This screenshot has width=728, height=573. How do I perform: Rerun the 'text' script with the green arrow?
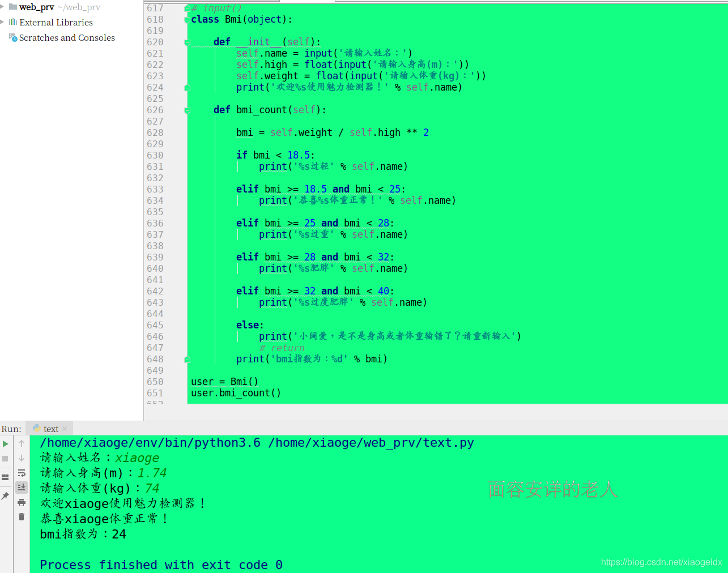coord(5,444)
